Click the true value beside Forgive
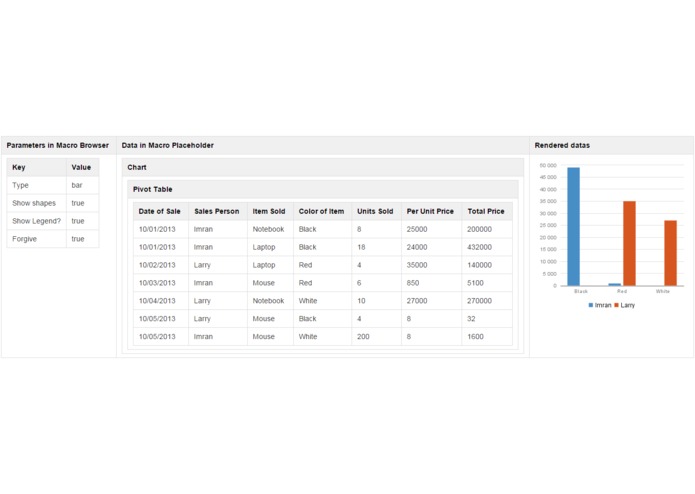This screenshot has height=494, width=695. [82, 239]
